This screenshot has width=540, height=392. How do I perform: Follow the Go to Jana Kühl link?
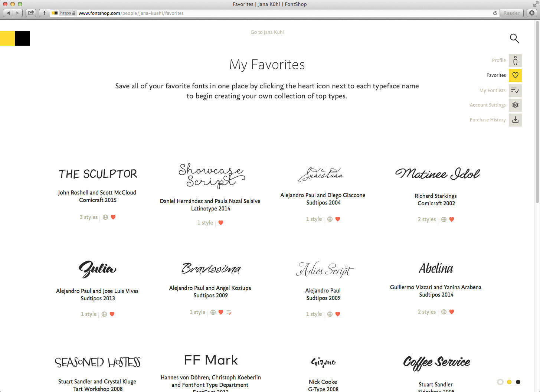[267, 32]
